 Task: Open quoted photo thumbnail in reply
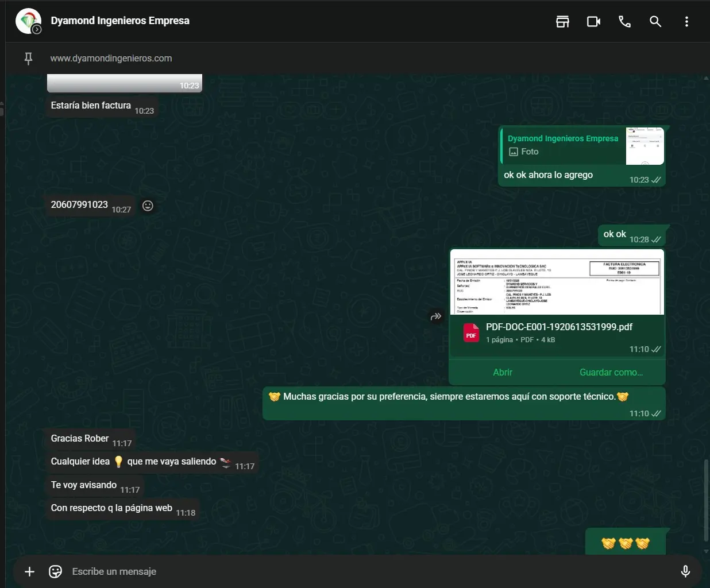645,146
